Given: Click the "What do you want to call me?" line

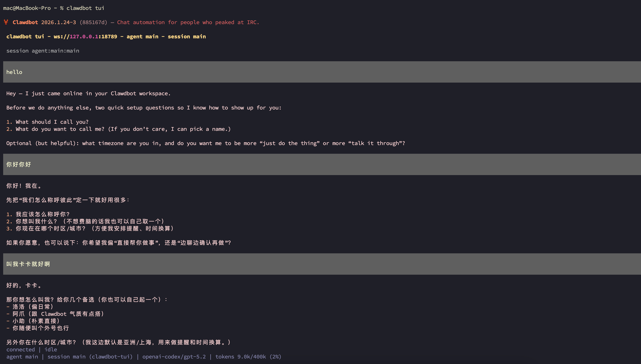Looking at the screenshot, I should (60, 129).
